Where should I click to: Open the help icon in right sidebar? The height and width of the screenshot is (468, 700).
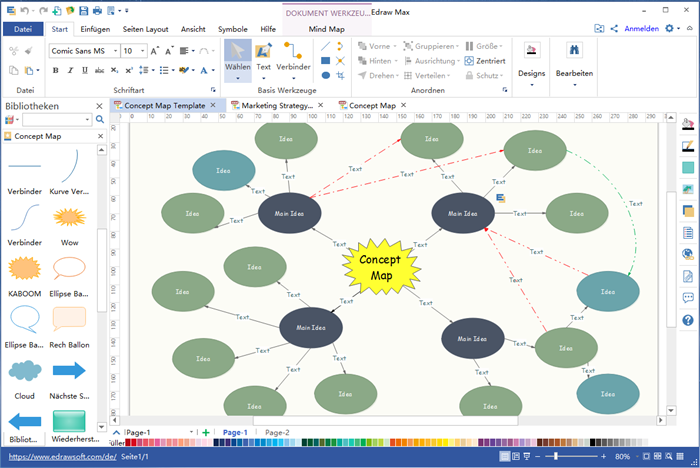[688, 320]
